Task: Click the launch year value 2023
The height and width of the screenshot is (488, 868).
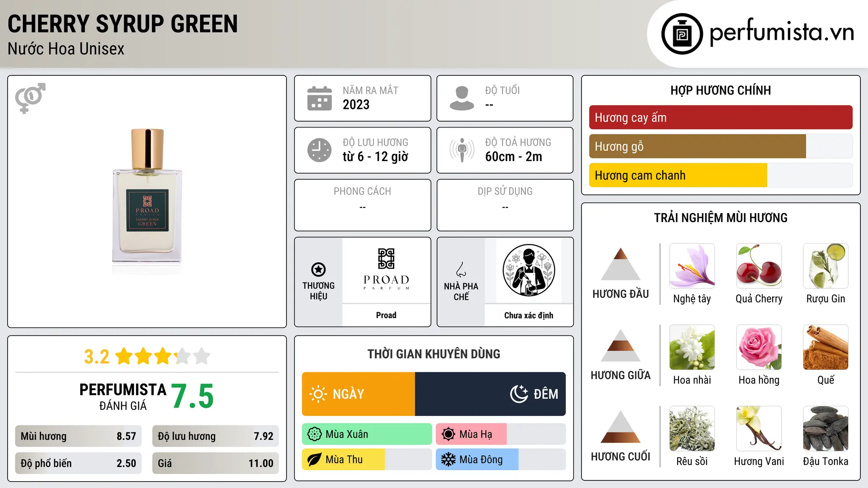Action: (356, 105)
